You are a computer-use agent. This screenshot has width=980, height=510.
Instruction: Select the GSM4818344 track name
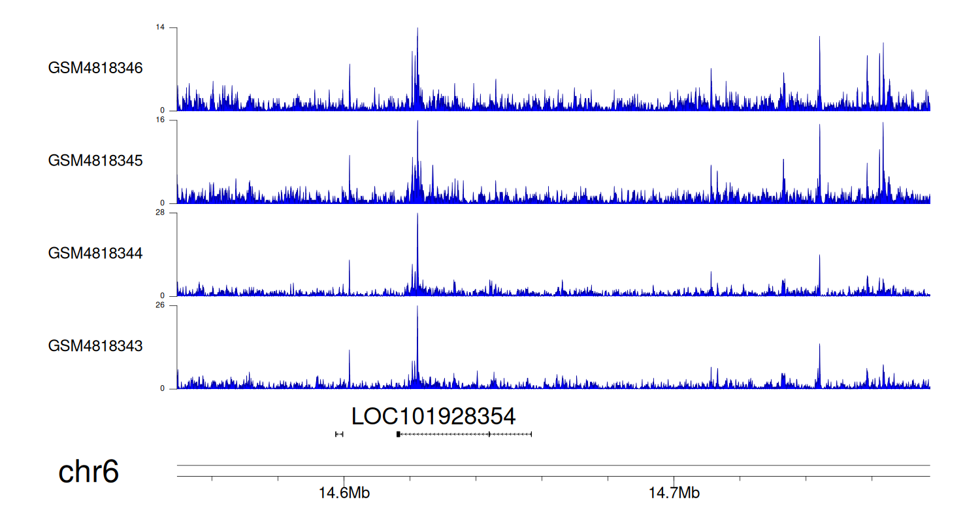pyautogui.click(x=95, y=253)
